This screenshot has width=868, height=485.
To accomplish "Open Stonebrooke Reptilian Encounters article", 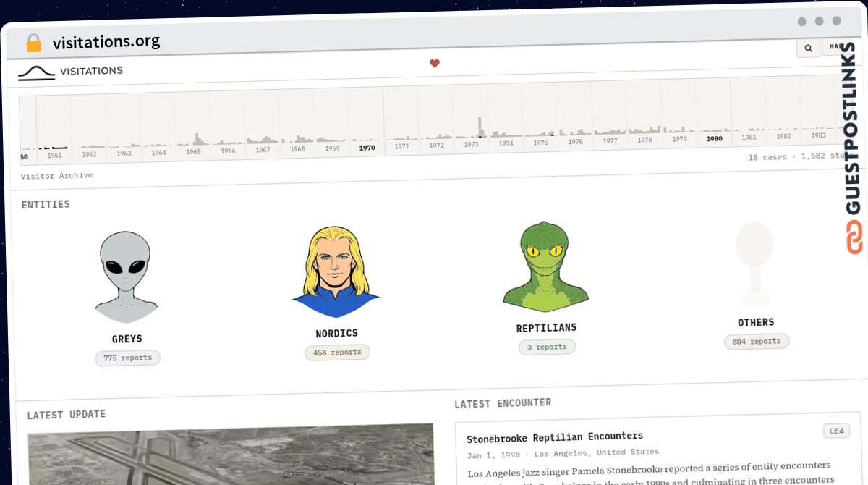I will click(x=555, y=437).
